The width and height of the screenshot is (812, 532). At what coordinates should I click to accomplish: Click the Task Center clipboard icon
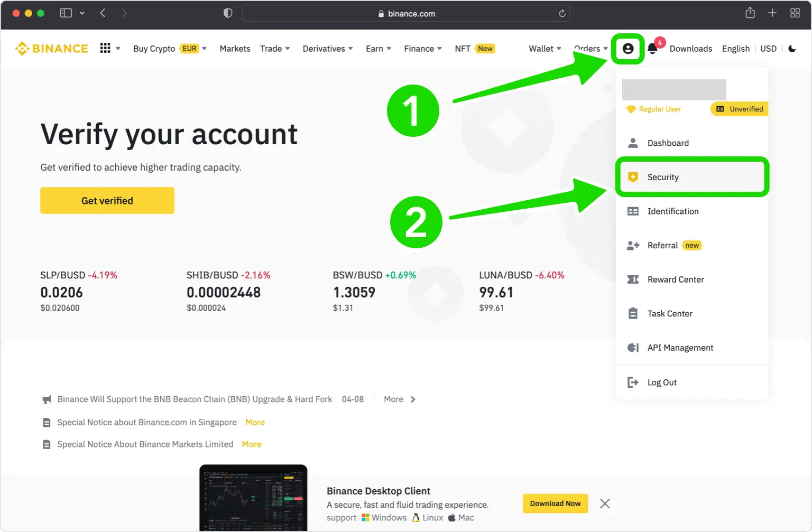point(633,313)
